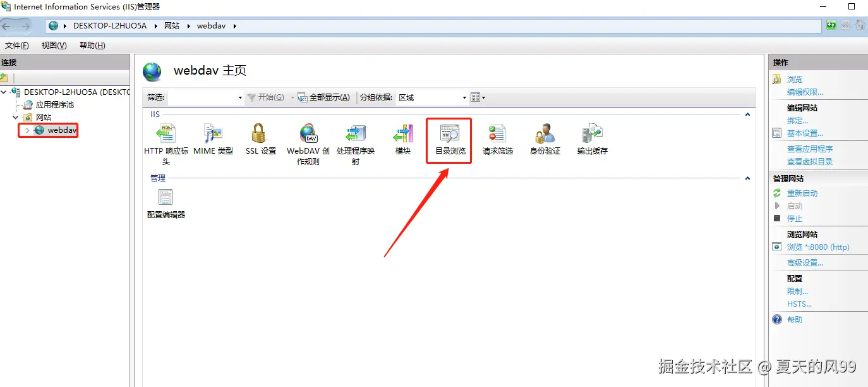This screenshot has width=868, height=387.
Task: Click into the 筛选 filter input field
Action: (x=205, y=97)
